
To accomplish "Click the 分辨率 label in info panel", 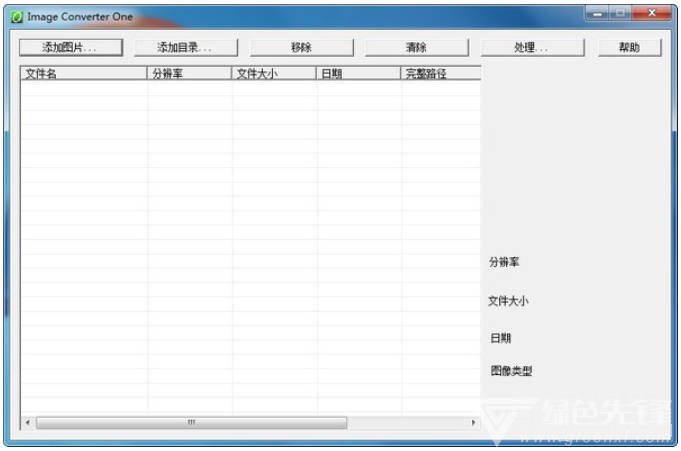I will tap(504, 262).
